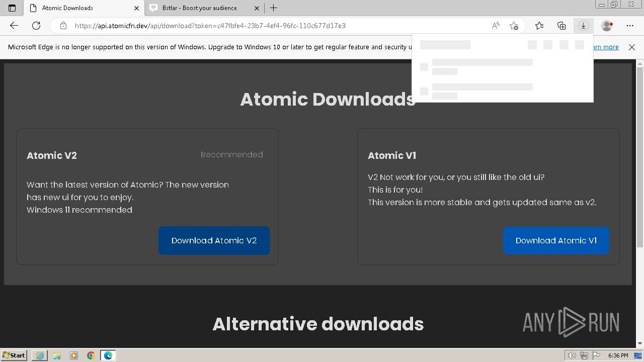Click 'Windows 11 recommended' text
Screen dimensions: 644x362
click(79, 210)
